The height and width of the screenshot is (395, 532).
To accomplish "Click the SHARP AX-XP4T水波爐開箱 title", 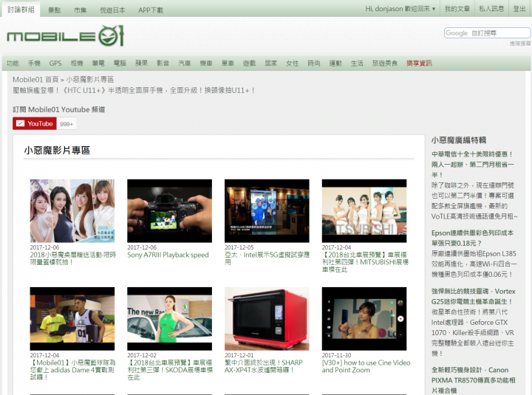I will [x=264, y=366].
